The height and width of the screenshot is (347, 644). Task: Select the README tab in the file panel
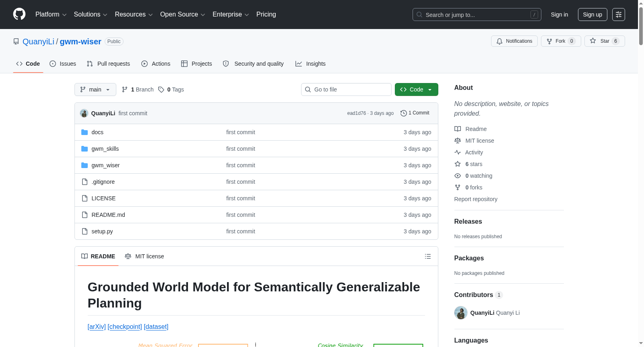click(98, 256)
